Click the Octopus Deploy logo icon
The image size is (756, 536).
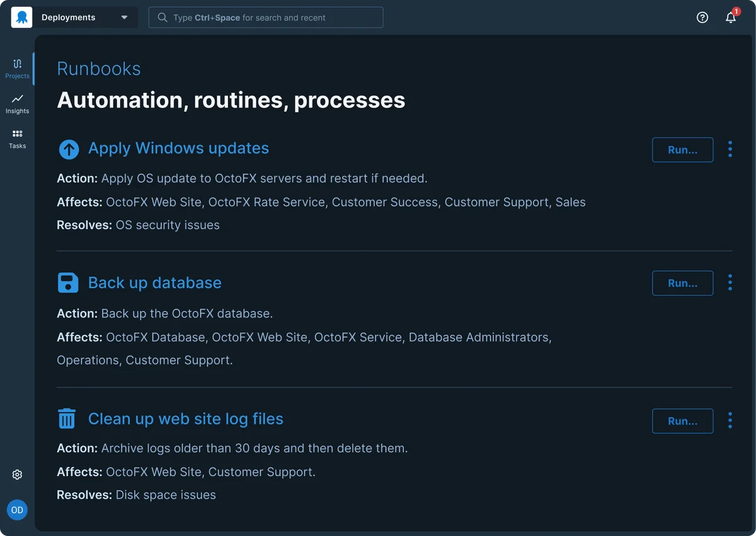(21, 18)
